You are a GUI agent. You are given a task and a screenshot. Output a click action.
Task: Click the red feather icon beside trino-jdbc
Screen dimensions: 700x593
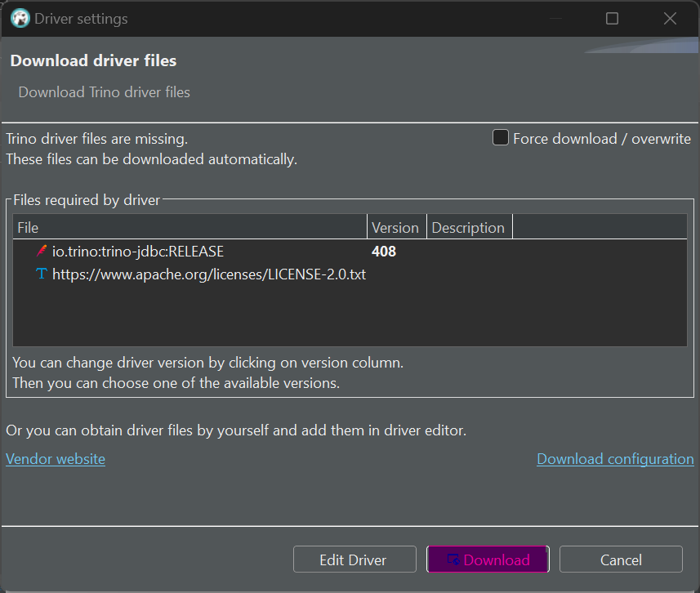click(x=42, y=251)
